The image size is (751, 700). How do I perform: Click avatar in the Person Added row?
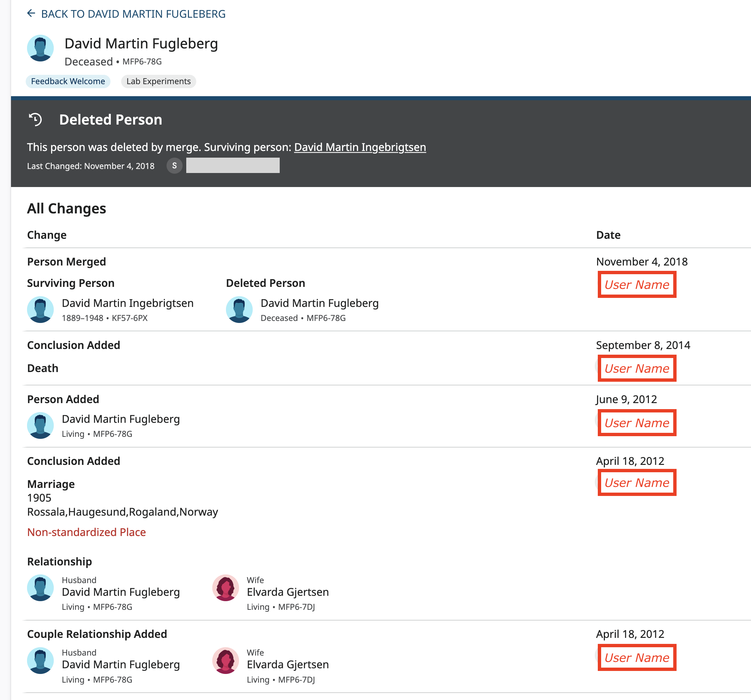40,425
